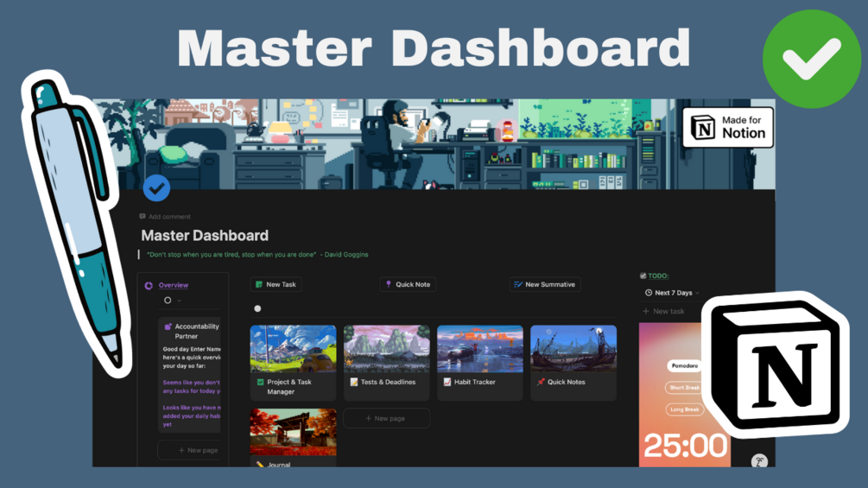Click the blue pencil-lines icon in New Summative
Viewport: 868px width, 488px height.
coord(518,284)
